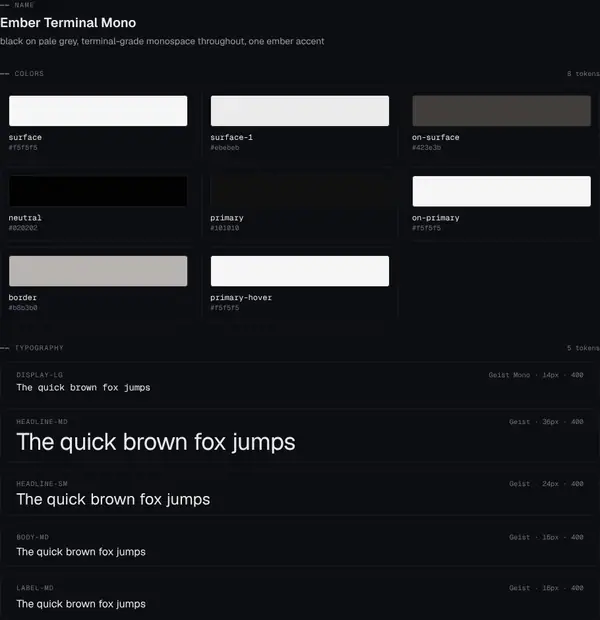
Task: Click the primary-hover token name
Action: click(241, 297)
